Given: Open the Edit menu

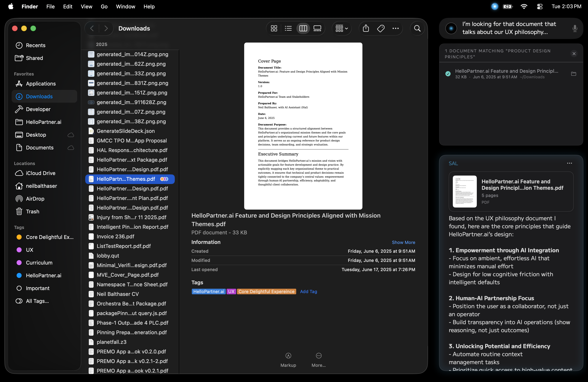Looking at the screenshot, I should click(x=68, y=7).
